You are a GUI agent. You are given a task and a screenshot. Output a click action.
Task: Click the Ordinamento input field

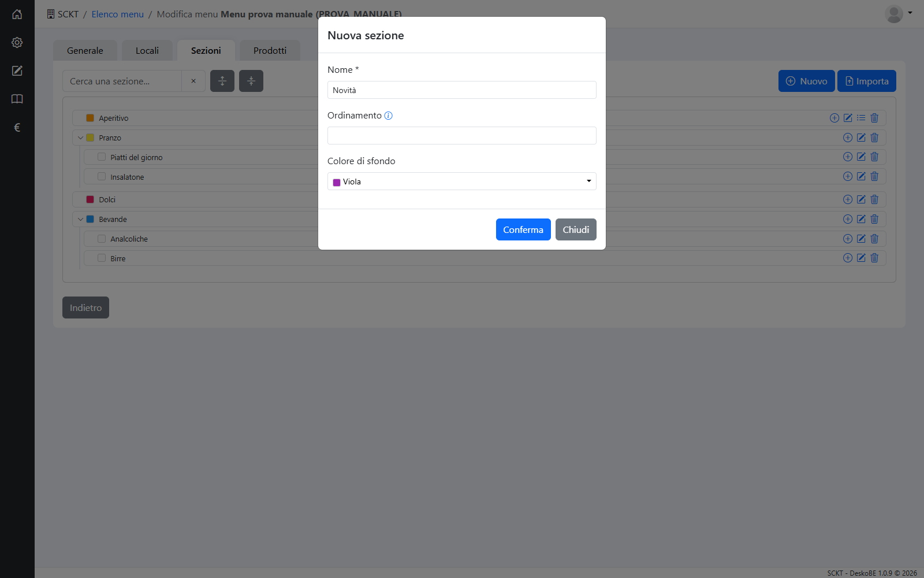click(x=462, y=136)
